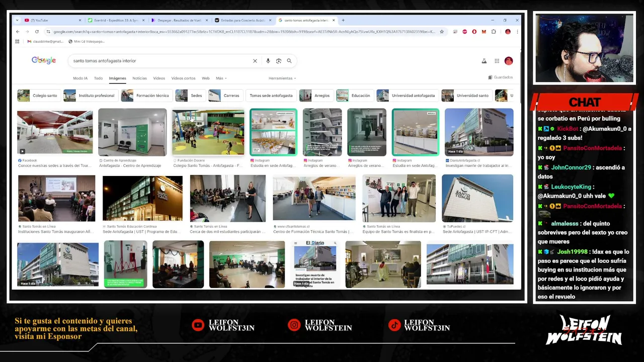Screen dimensions: 644x362
Task: Filter by Universidad santo chip
Action: click(x=467, y=96)
